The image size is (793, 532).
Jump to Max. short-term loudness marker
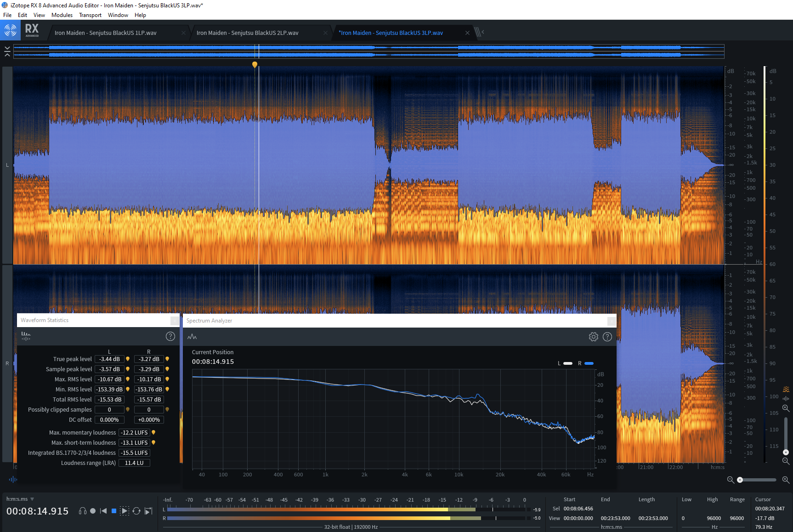click(153, 442)
